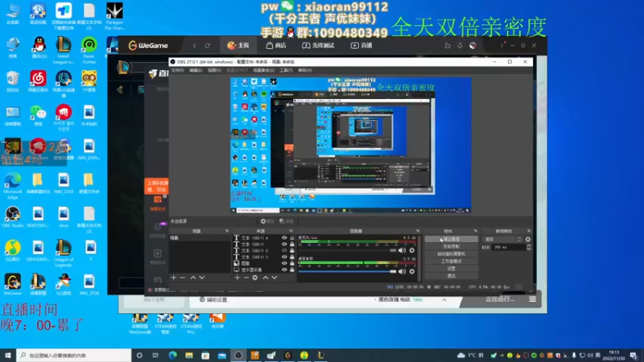
Task: Open microphone audio settings gear
Action: tap(412, 250)
